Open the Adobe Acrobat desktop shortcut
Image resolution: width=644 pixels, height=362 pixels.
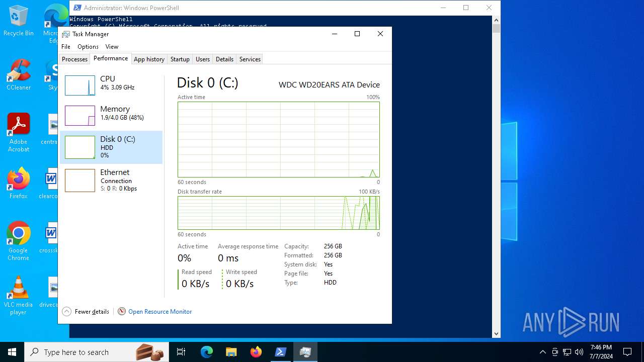(19, 133)
